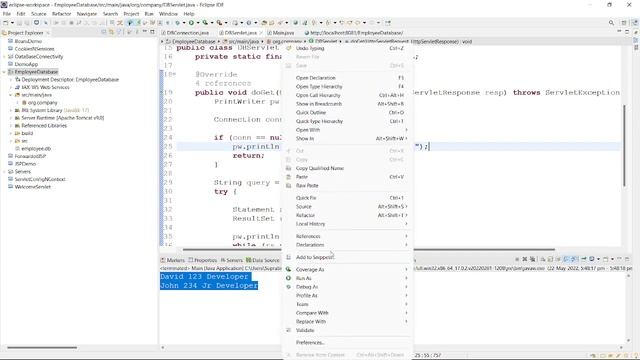The width and height of the screenshot is (640, 360).
Task: Open the New toolbar dropdown arrow
Action: coord(12,23)
